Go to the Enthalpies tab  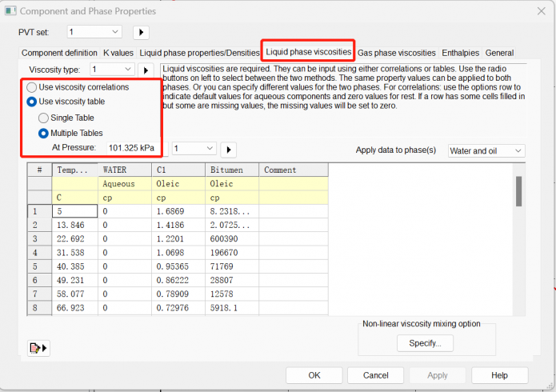click(461, 53)
